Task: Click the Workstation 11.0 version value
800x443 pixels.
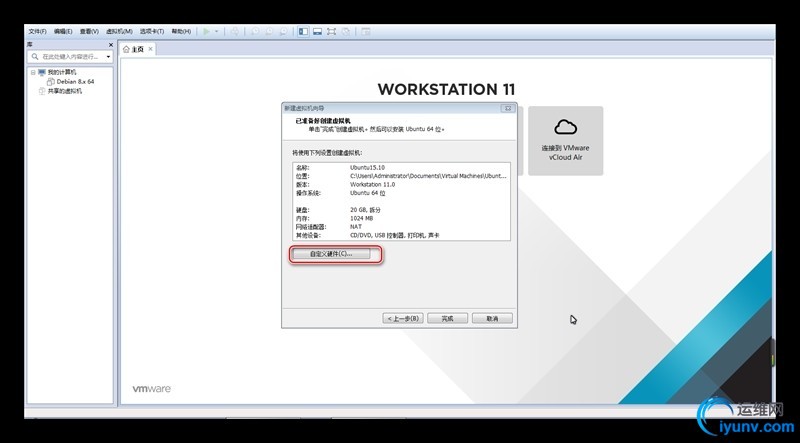Action: pos(372,184)
